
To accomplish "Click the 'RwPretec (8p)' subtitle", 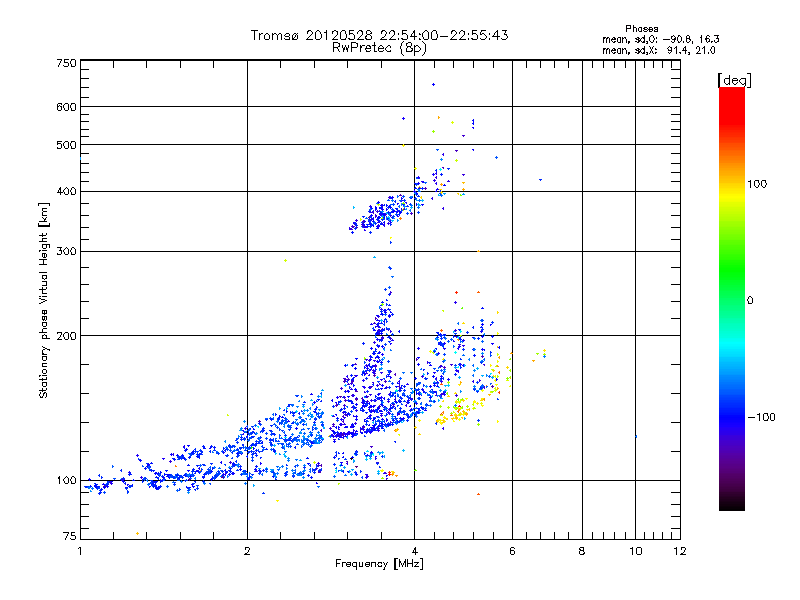I will coord(379,48).
